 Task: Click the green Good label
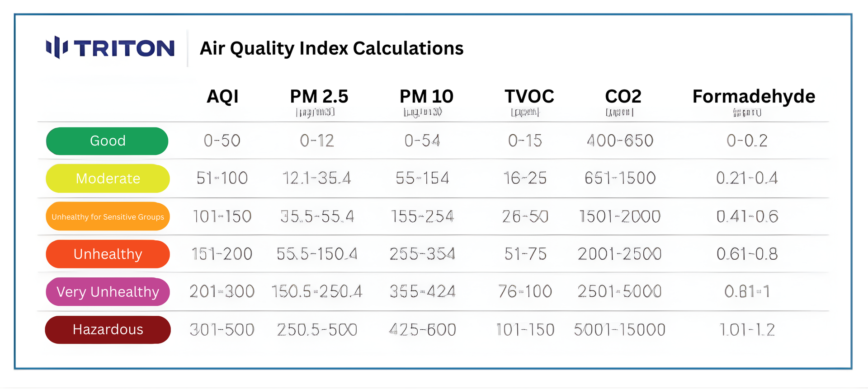tap(107, 141)
